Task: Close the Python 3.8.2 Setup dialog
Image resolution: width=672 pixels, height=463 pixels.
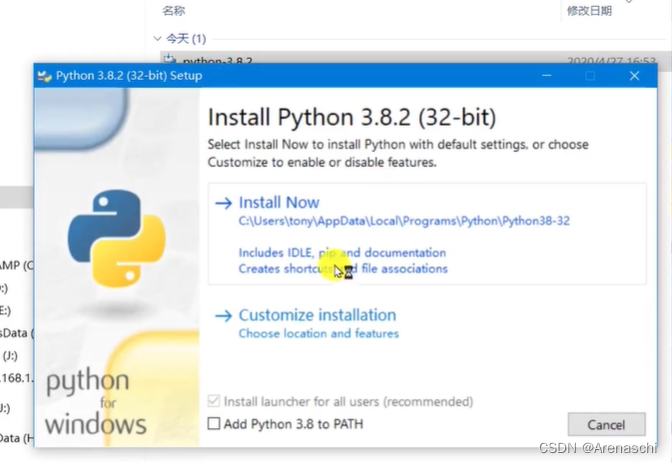Action: (634, 76)
